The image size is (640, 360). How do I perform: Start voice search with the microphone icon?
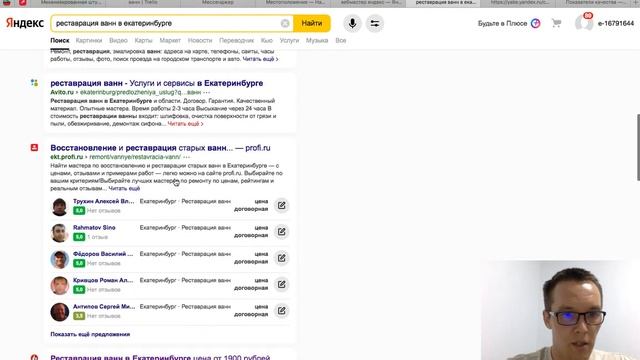pos(352,24)
